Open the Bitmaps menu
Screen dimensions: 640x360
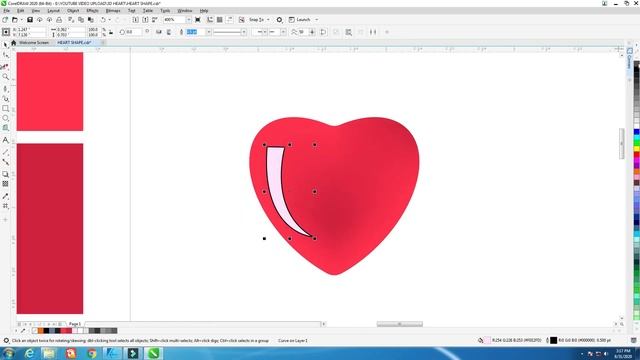tap(113, 11)
